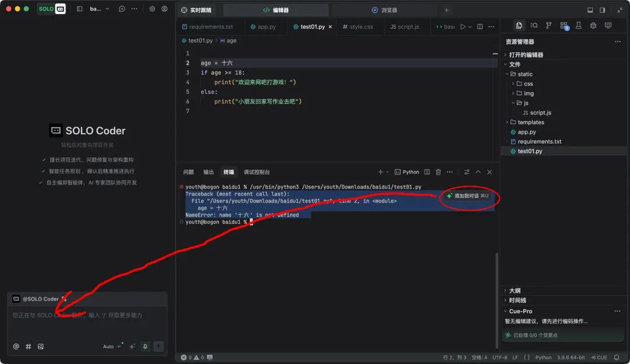The image size is (630, 364).
Task: Click the image attach icon in chat
Action: coord(41,346)
